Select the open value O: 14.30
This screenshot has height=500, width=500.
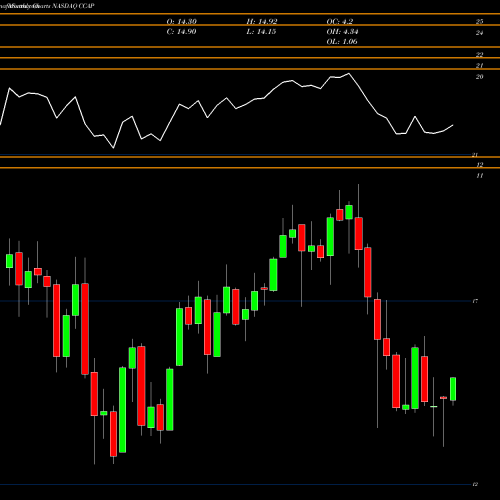coord(182,22)
